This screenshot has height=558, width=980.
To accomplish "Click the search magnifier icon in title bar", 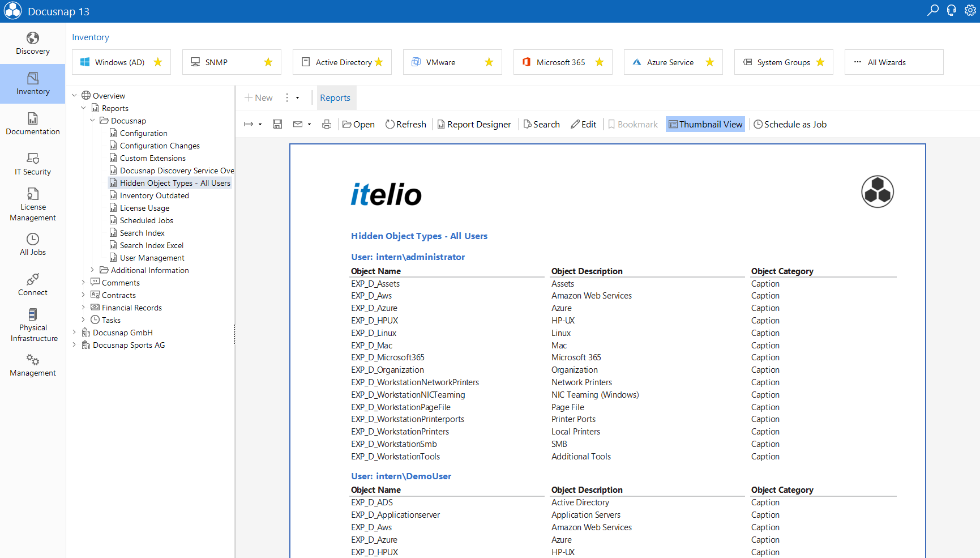I will pos(933,10).
